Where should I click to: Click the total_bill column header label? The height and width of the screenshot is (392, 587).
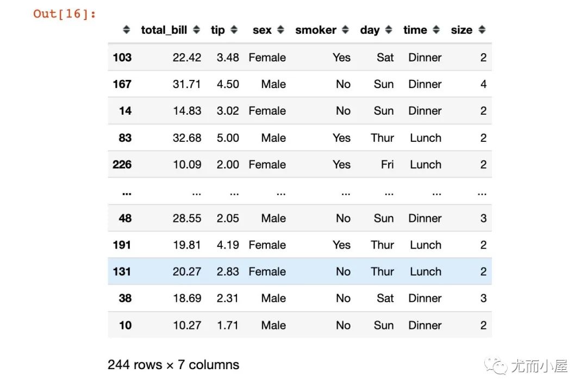point(164,30)
